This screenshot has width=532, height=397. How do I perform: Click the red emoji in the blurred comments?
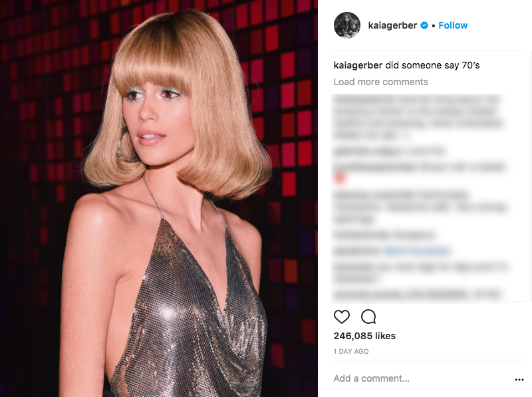click(340, 178)
